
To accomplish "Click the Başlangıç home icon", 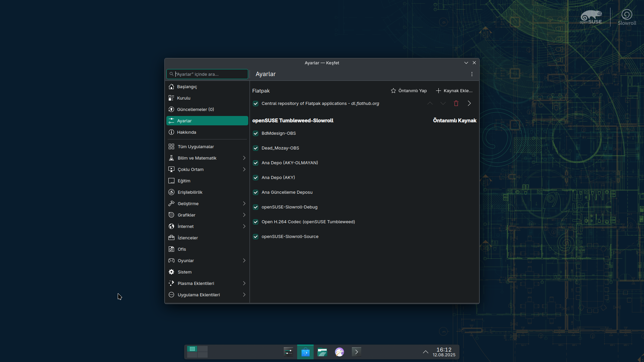I will [171, 86].
